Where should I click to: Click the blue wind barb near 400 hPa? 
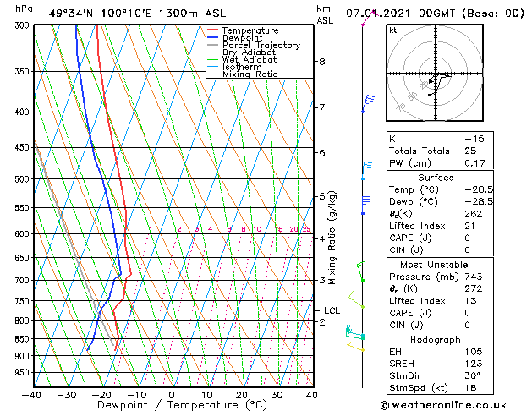click(x=367, y=103)
